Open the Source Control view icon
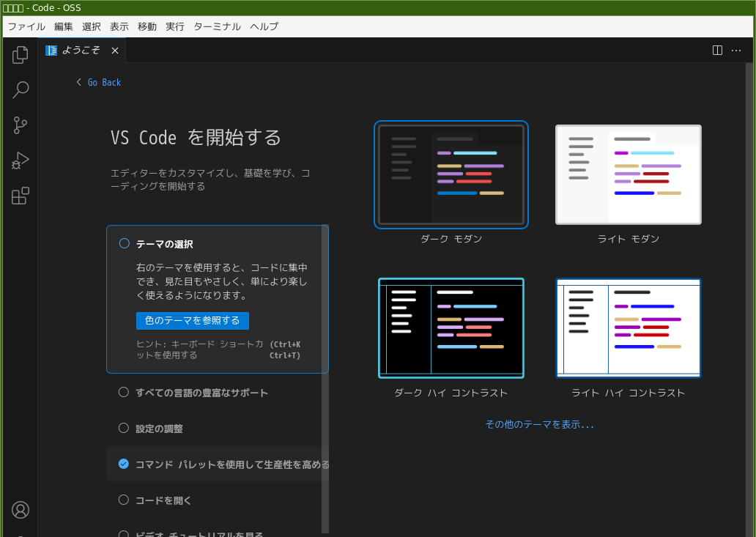The image size is (756, 537). [21, 125]
